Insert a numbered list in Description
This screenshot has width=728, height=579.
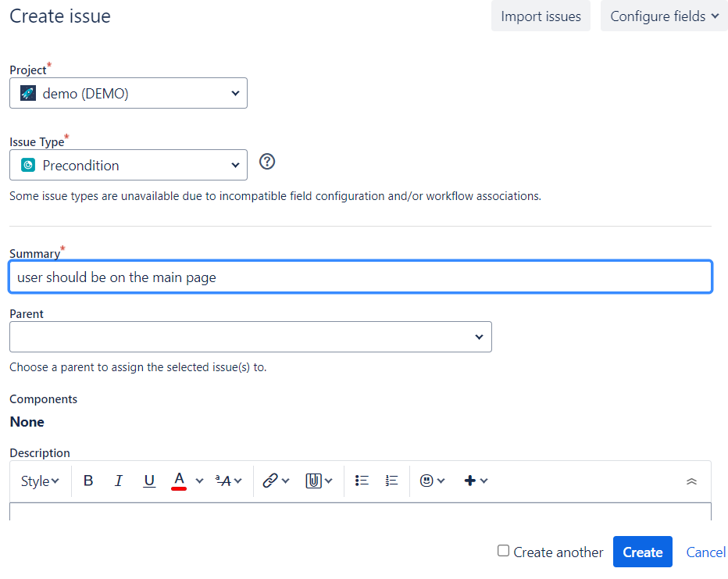point(392,481)
